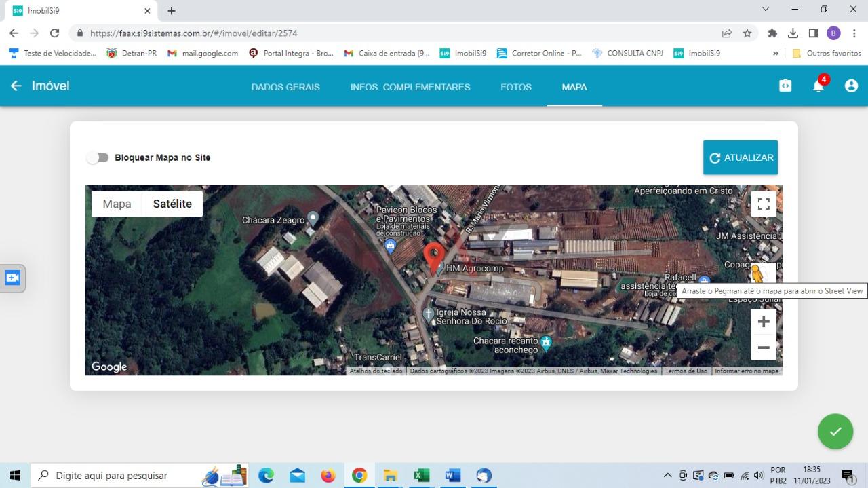This screenshot has height=488, width=868.
Task: Click the screen recorder side widget
Action: (12, 278)
